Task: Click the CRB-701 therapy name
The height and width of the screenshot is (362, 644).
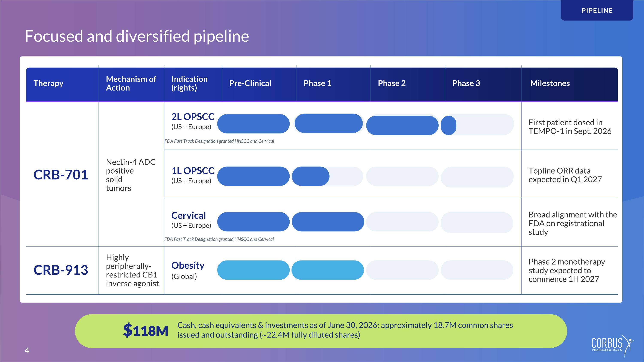Action: click(61, 174)
